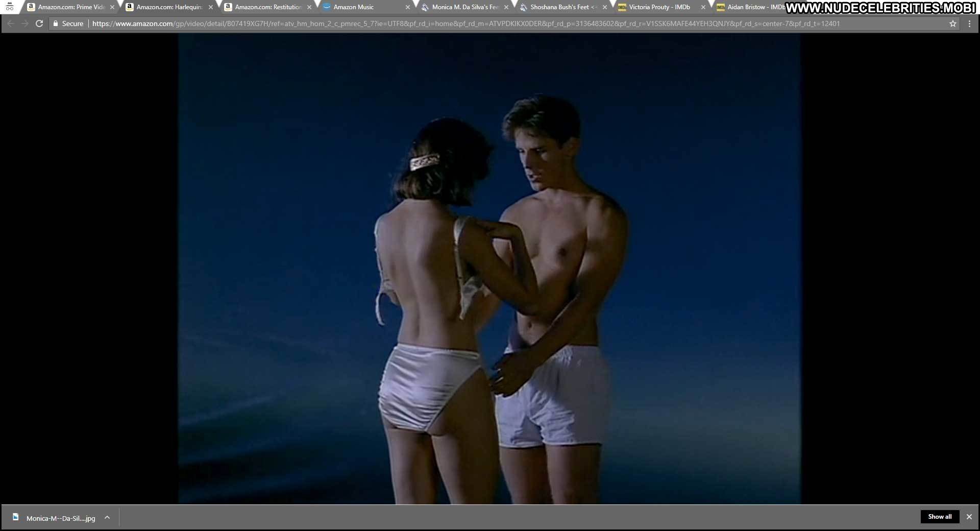Screen dimensions: 980x531
Task: Select the Amazon.com: Harlequin tab
Action: coord(169,7)
